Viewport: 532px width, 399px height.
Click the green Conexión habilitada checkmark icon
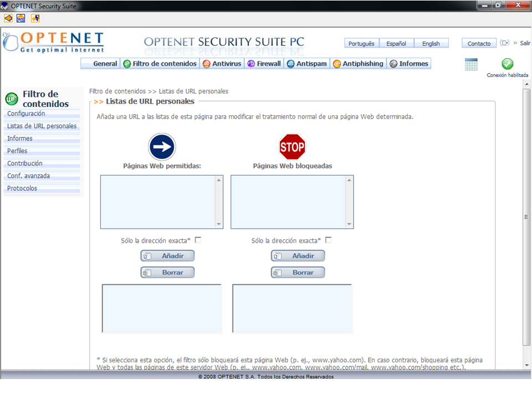507,64
